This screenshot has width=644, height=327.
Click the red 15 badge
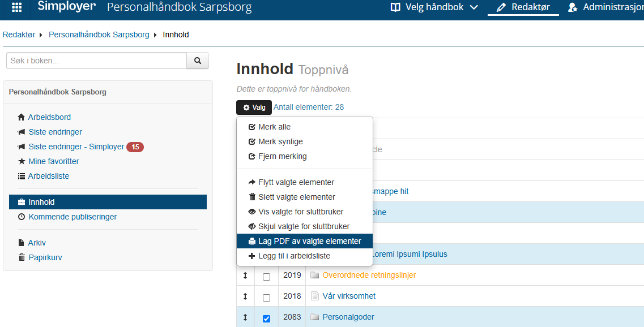[135, 147]
